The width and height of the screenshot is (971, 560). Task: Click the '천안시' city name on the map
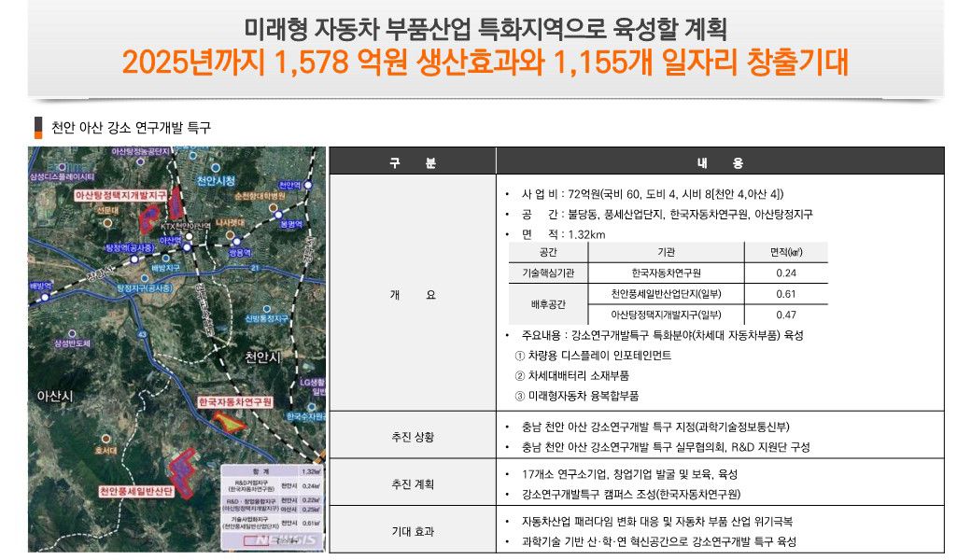click(262, 357)
